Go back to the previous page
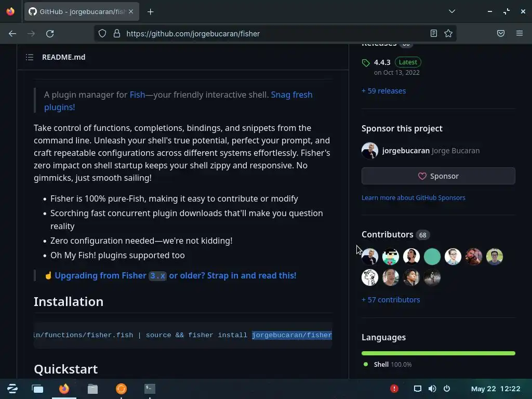 click(12, 34)
